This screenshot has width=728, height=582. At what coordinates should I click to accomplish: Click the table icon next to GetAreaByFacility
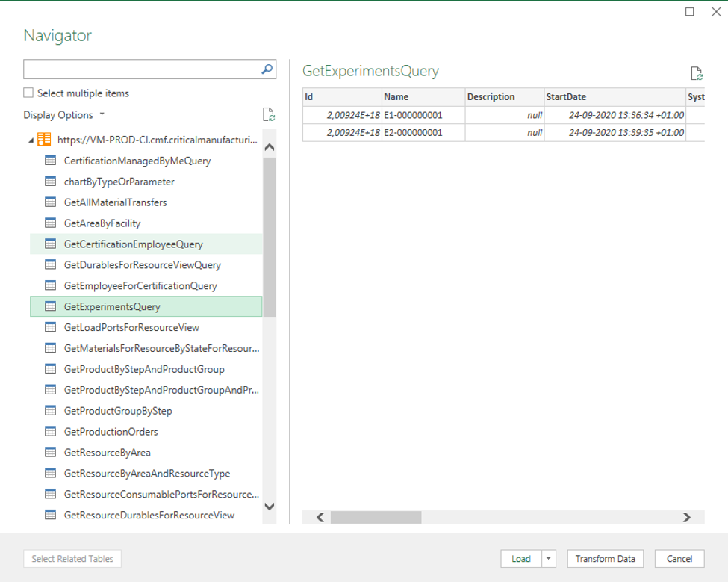51,223
